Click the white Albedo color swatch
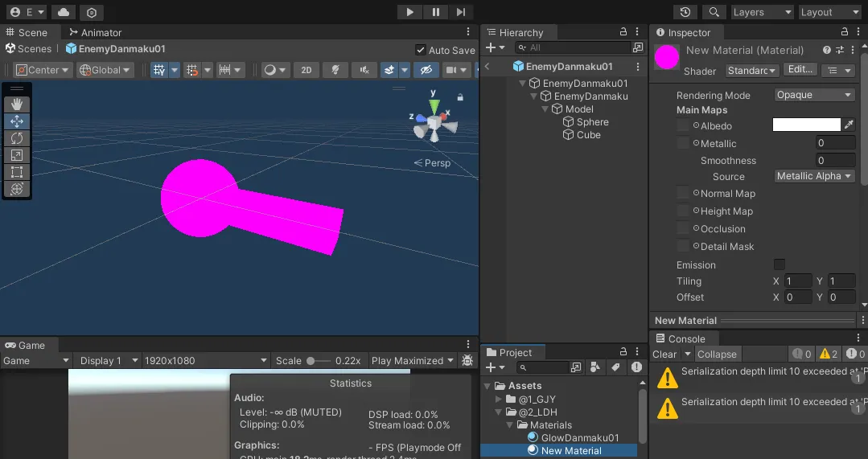Viewport: 868px width, 459px height. 806,125
